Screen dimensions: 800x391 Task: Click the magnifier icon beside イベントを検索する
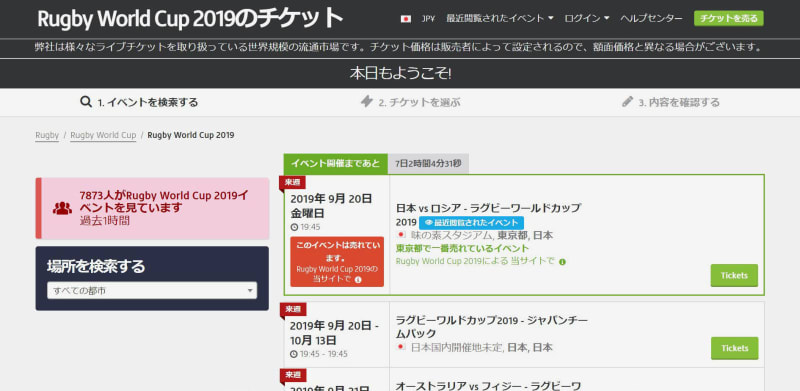pos(86,102)
